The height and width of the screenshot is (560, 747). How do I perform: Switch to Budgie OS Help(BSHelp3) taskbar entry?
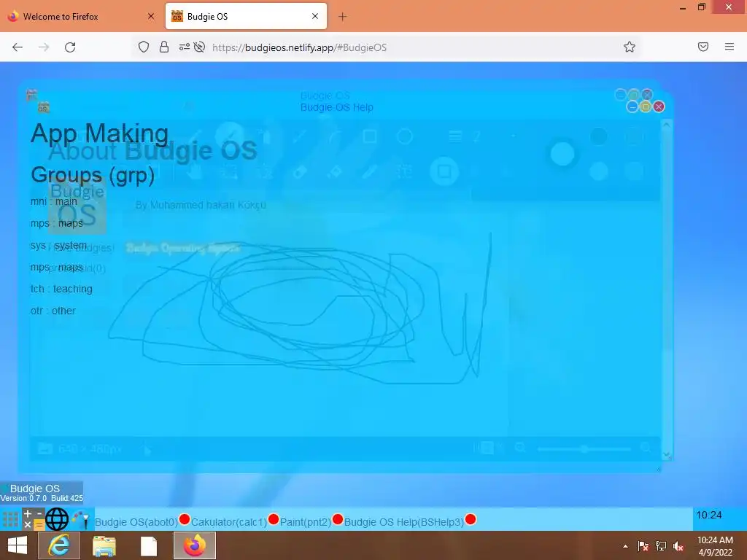pyautogui.click(x=404, y=522)
